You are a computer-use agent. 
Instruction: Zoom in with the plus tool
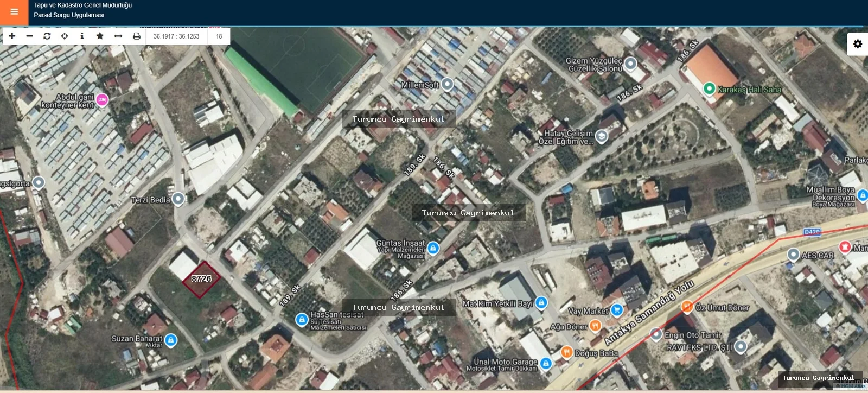pyautogui.click(x=12, y=36)
